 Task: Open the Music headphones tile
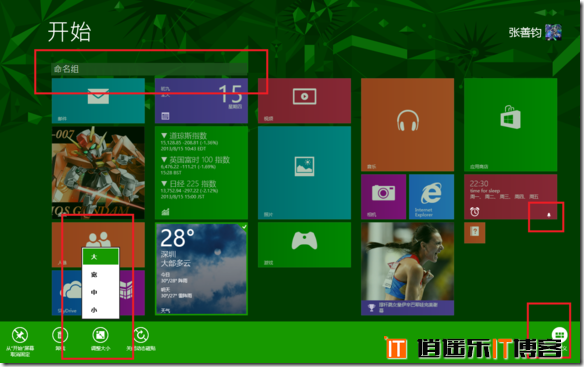[407, 125]
